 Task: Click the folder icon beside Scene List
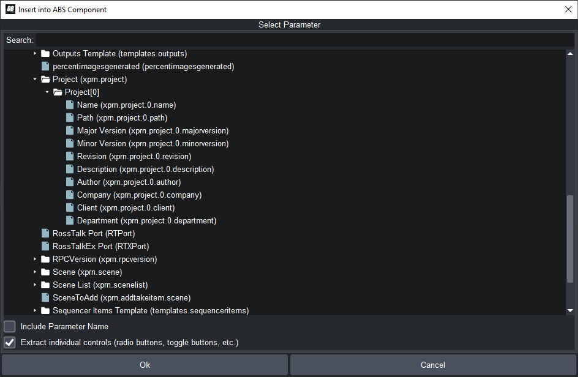(45, 285)
